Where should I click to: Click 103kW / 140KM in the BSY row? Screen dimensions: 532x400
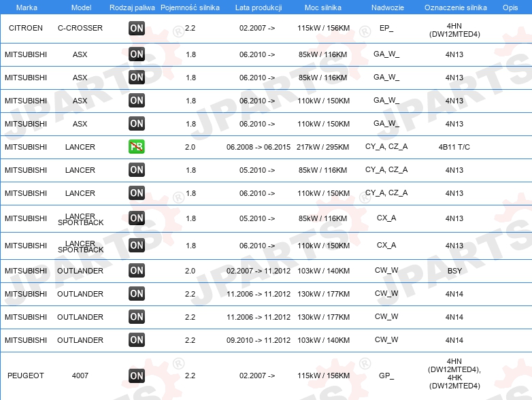pos(323,271)
